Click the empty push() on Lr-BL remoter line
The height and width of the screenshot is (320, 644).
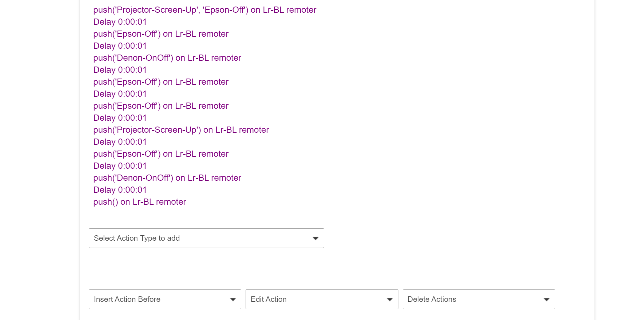140,202
